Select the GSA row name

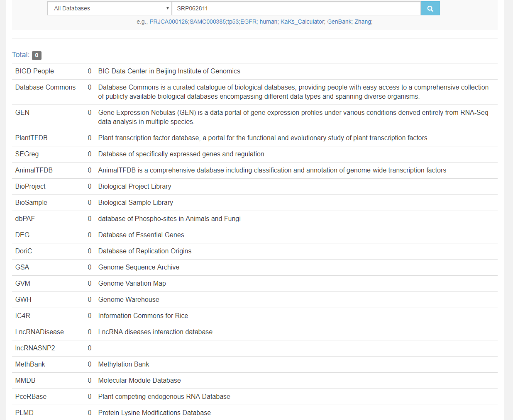tap(22, 267)
